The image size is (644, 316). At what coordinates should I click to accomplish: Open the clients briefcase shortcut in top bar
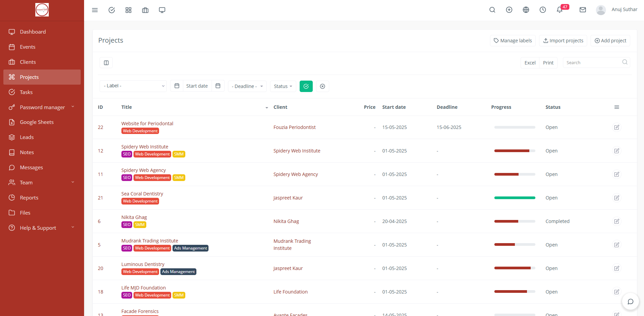pos(145,10)
